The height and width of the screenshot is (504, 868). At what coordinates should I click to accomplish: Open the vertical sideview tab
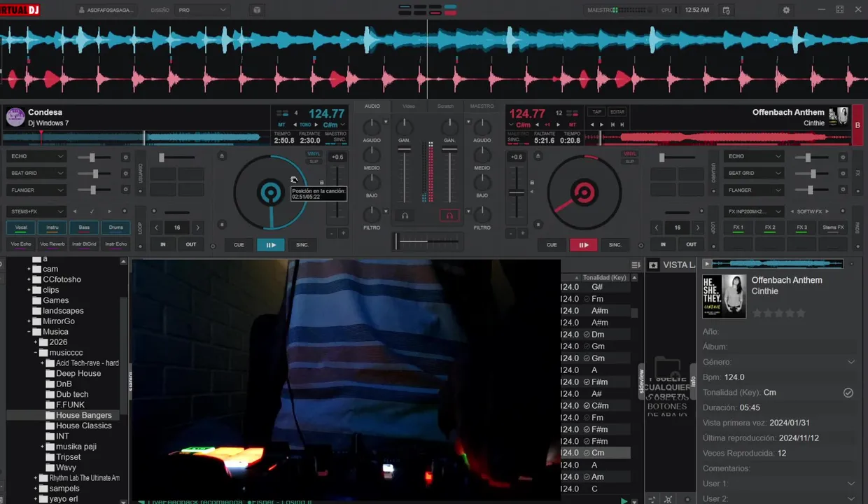click(640, 382)
